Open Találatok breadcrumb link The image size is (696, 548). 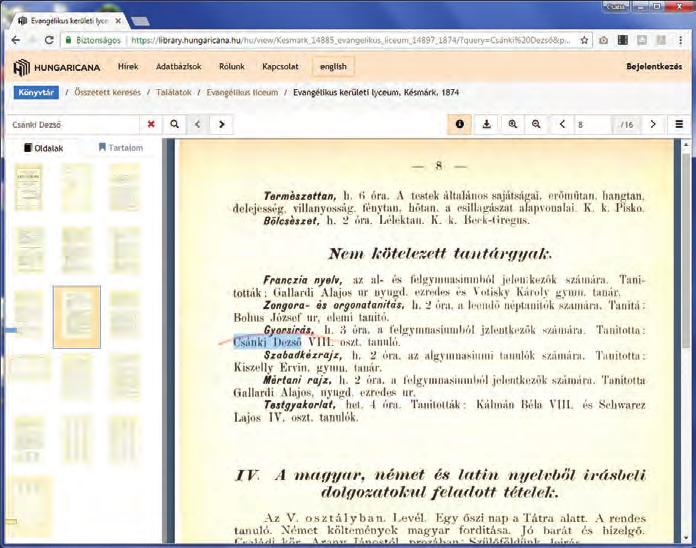point(174,92)
